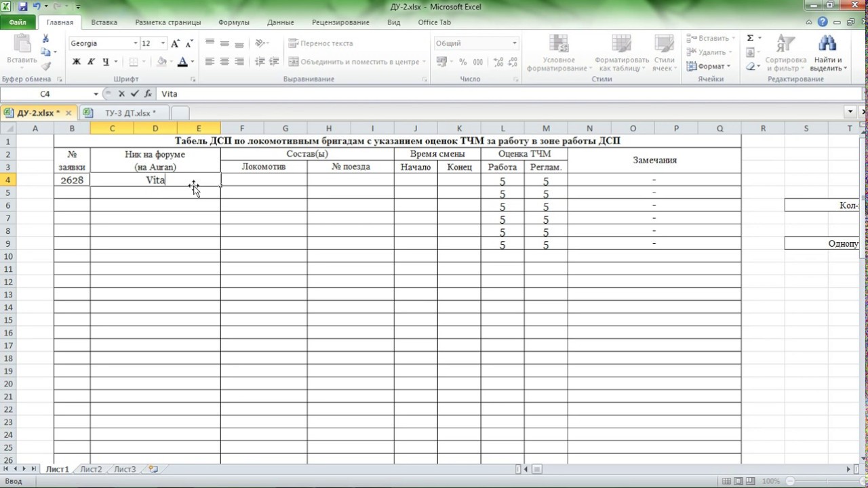This screenshot has height=488, width=868.
Task: Open the Общий number format dropdown
Action: (x=514, y=43)
